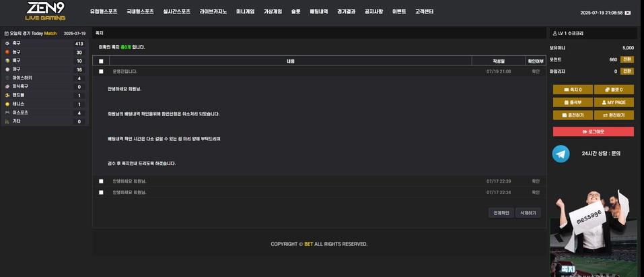Select the 테니스 tennis ball icon
The width and height of the screenshot is (644, 277).
coord(7,104)
